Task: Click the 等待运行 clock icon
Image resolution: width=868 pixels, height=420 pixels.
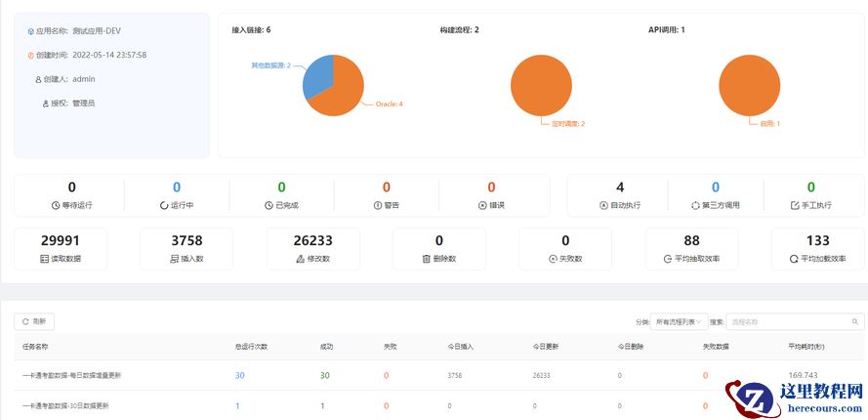Action: click(56, 205)
